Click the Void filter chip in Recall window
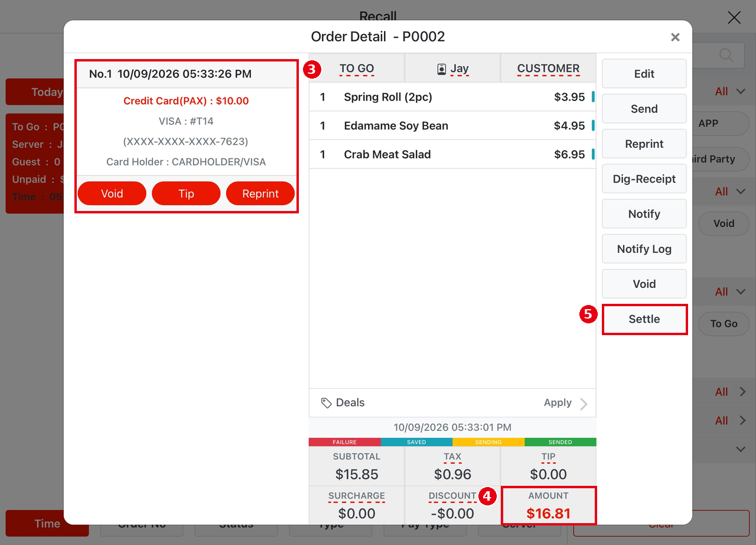Image resolution: width=756 pixels, height=545 pixels. (724, 223)
